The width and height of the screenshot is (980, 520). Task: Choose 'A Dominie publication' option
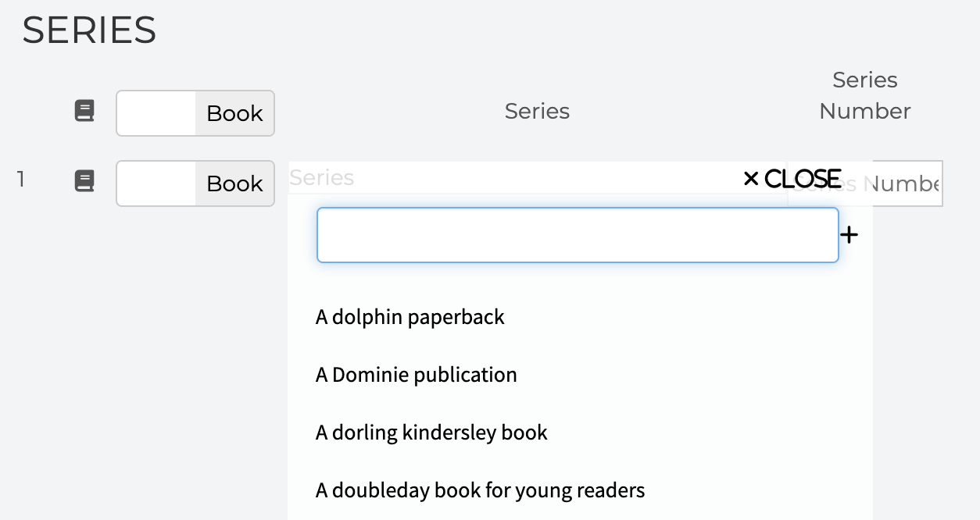click(x=417, y=375)
